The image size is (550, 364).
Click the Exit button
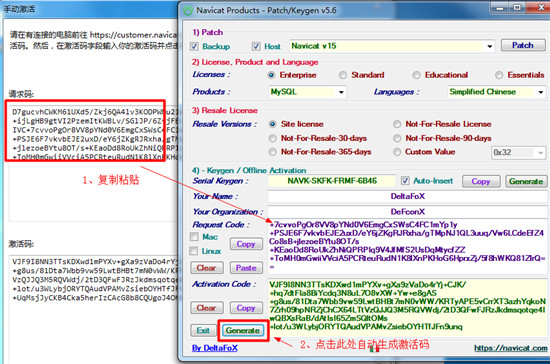(x=203, y=330)
